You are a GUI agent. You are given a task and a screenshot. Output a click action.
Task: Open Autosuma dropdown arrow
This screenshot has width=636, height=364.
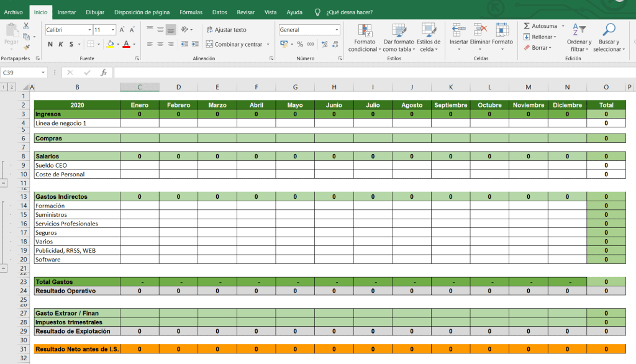pos(563,26)
